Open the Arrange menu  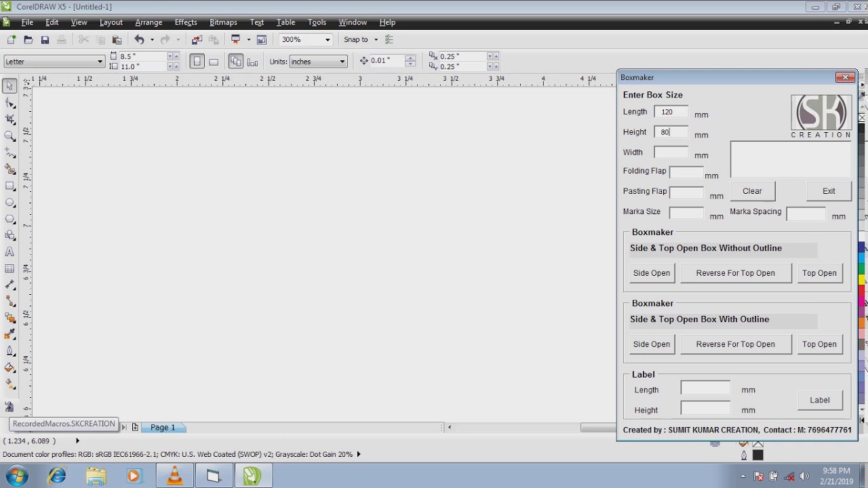(149, 22)
